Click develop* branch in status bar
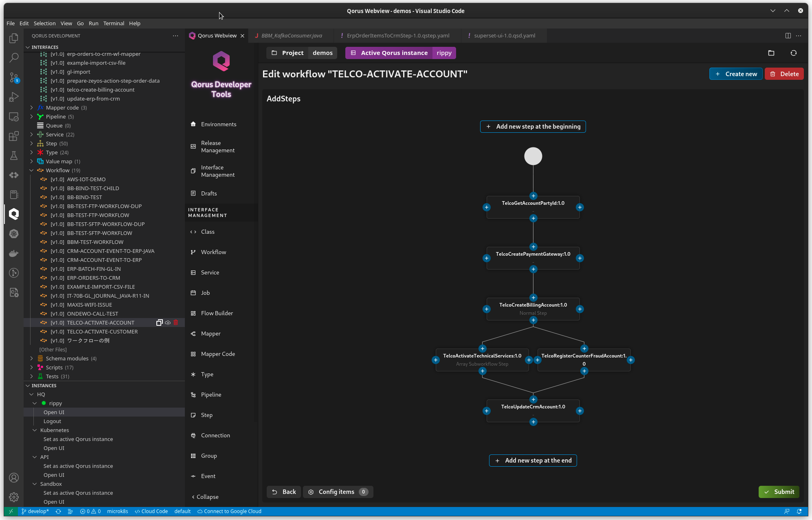Screen dimensions: 812x520 (35, 511)
